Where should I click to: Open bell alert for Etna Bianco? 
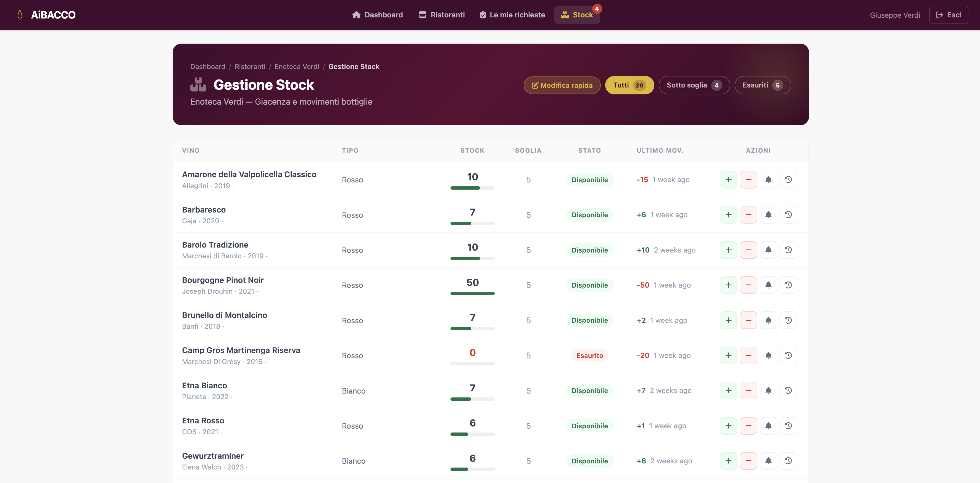point(768,391)
